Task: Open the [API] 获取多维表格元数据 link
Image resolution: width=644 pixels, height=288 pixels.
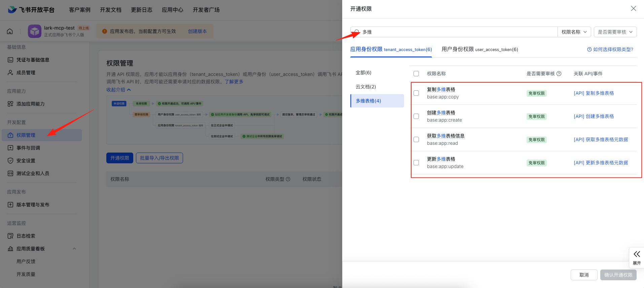Action: coord(601,139)
